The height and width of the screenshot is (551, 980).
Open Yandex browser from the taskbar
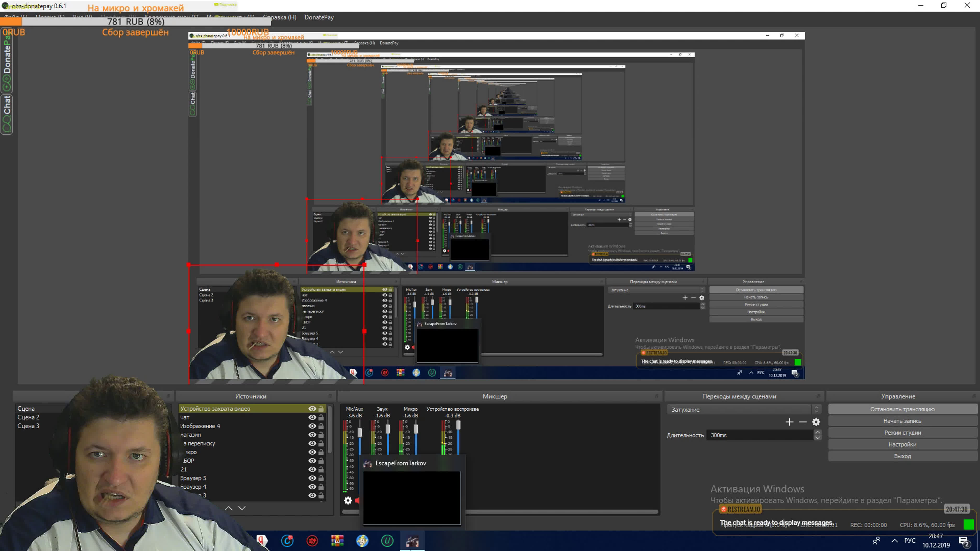262,541
